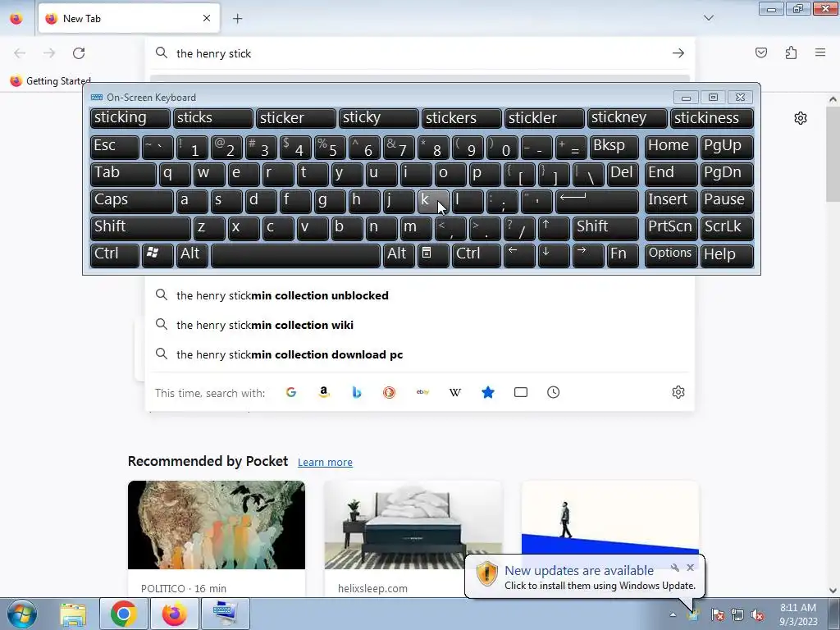Image resolution: width=840 pixels, height=630 pixels.
Task: Close the New Tab tab
Action: tap(207, 18)
